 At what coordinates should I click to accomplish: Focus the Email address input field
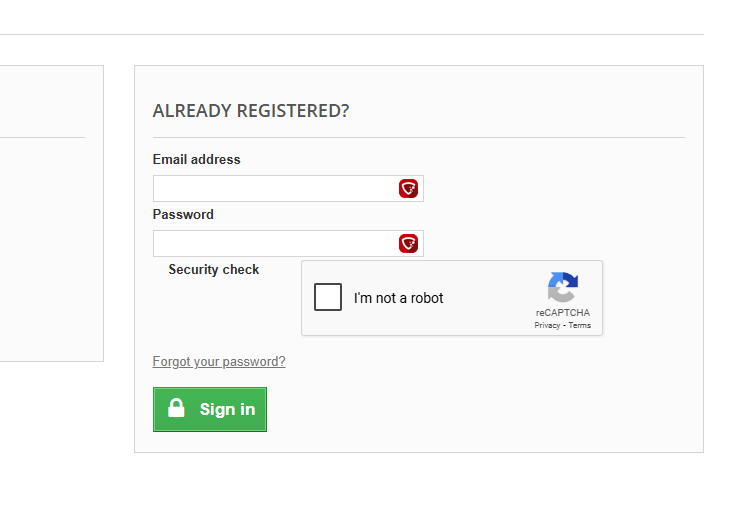pyautogui.click(x=288, y=189)
